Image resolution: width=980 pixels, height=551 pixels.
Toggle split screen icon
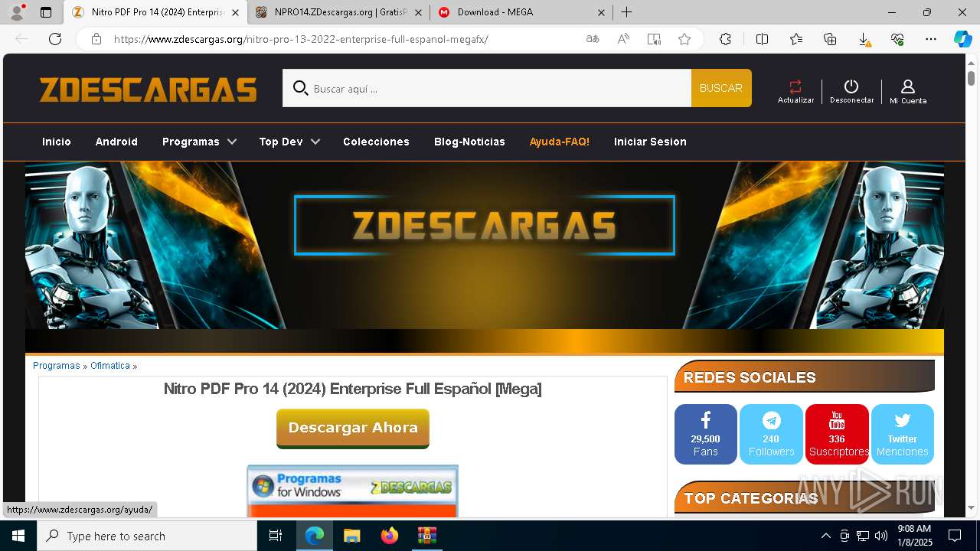tap(762, 39)
